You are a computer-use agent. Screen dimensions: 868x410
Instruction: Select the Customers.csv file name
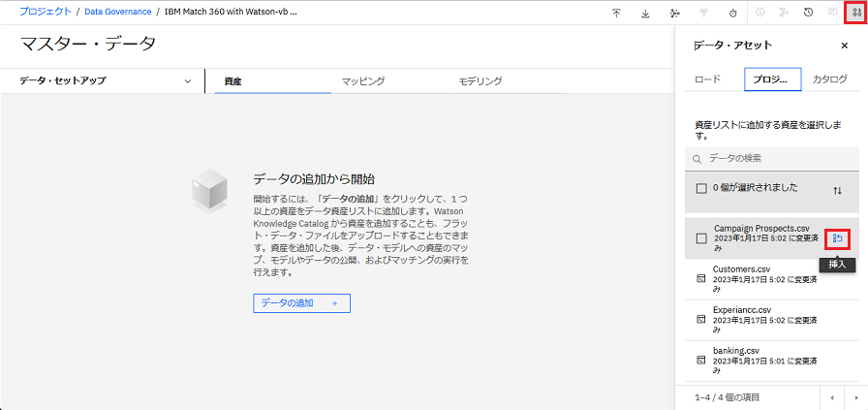(742, 268)
